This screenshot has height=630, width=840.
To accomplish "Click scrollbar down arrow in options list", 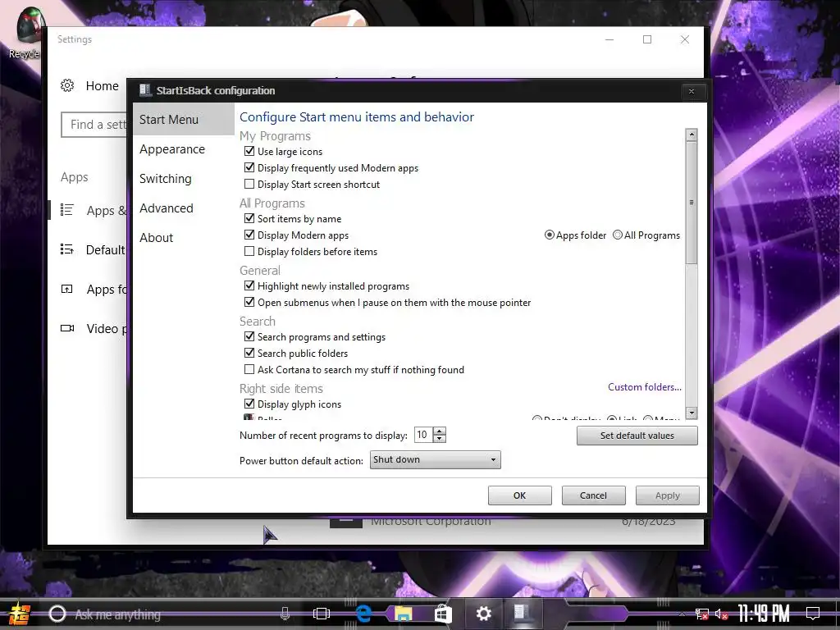I will pos(692,413).
